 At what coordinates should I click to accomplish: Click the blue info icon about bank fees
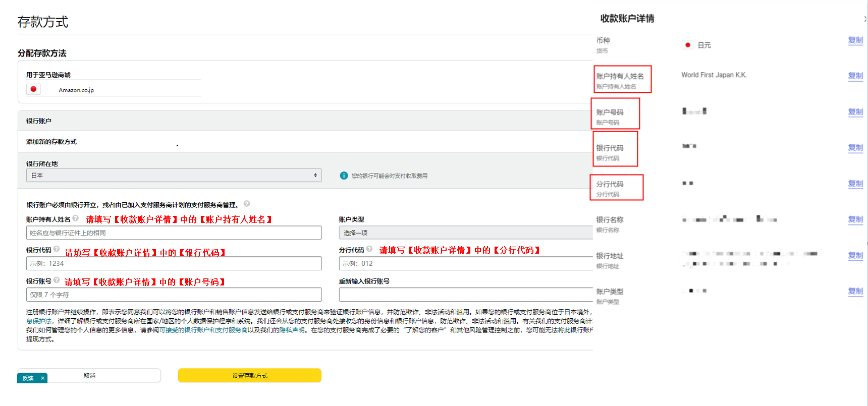coord(344,176)
